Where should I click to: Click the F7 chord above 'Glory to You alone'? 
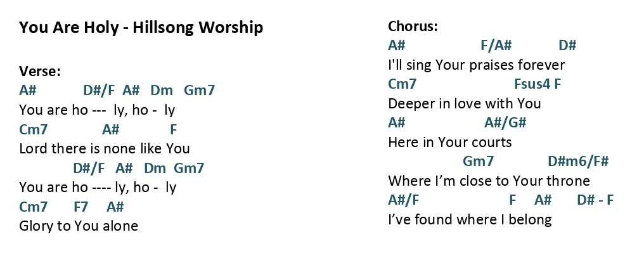point(81,206)
